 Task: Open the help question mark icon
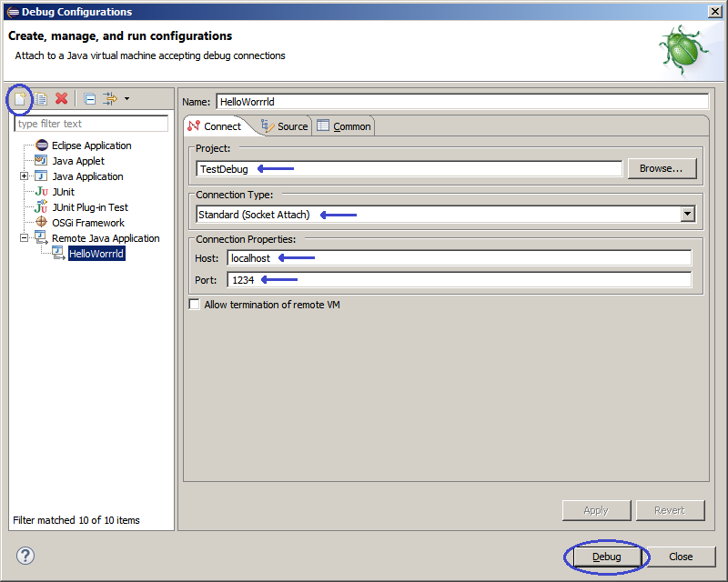(x=25, y=556)
